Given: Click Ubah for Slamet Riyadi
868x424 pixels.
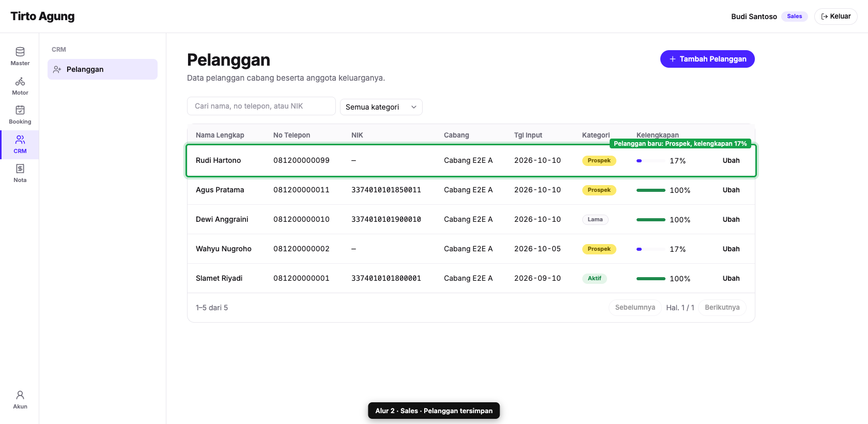Looking at the screenshot, I should pyautogui.click(x=731, y=278).
